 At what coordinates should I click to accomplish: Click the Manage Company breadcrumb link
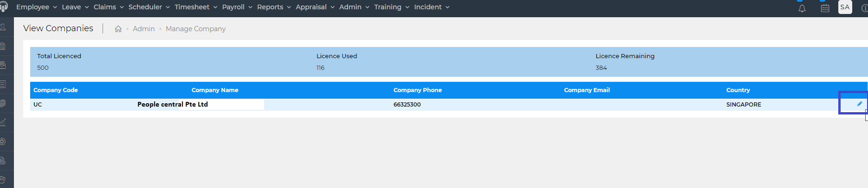click(x=195, y=29)
